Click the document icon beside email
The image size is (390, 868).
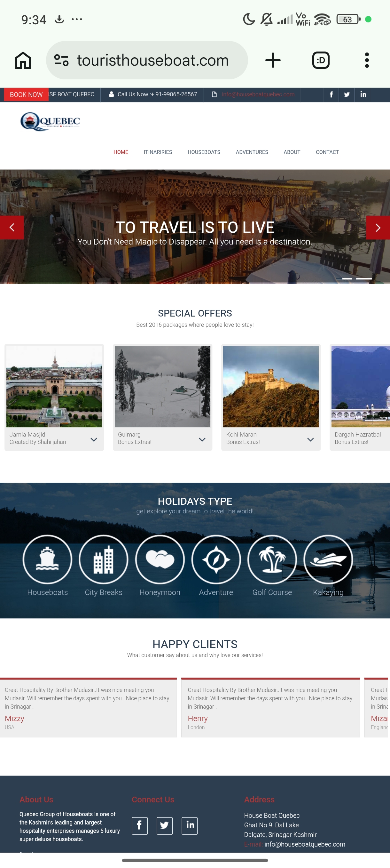[x=214, y=94]
